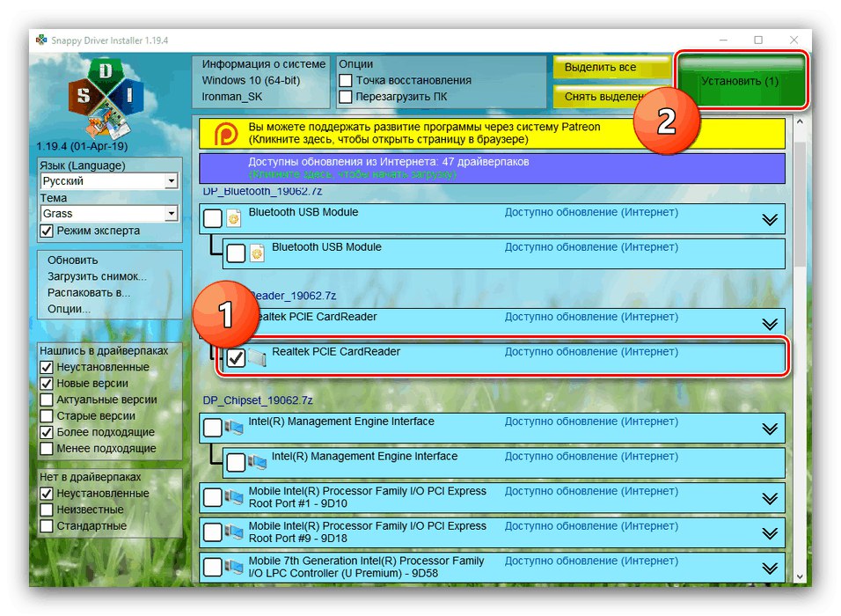The width and height of the screenshot is (841, 616).
Task: Maximize the Snappy Driver Installer window
Action: (757, 40)
